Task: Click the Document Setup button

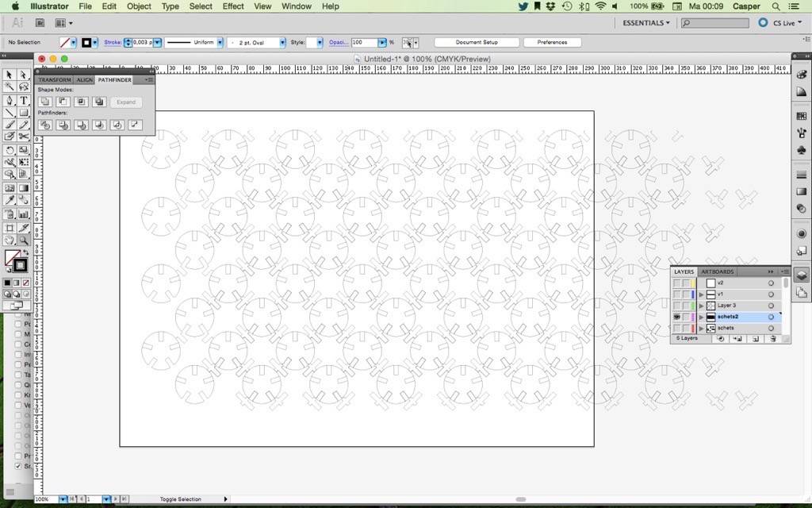Action: click(477, 43)
